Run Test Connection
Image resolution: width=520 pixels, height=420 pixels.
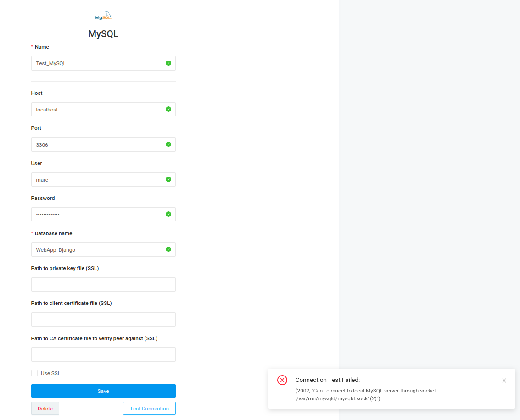(x=149, y=409)
